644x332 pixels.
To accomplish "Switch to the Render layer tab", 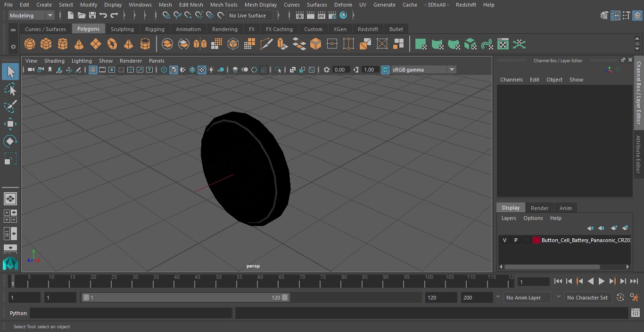I will [x=539, y=208].
